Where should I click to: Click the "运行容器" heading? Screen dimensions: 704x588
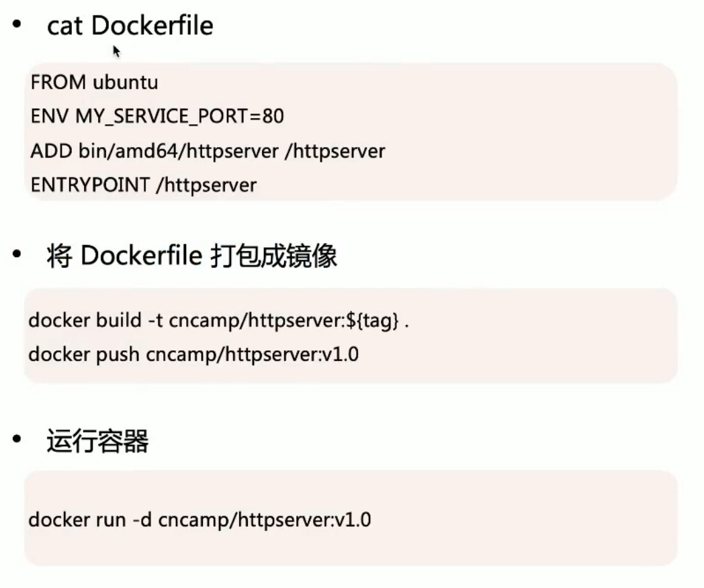[97, 441]
